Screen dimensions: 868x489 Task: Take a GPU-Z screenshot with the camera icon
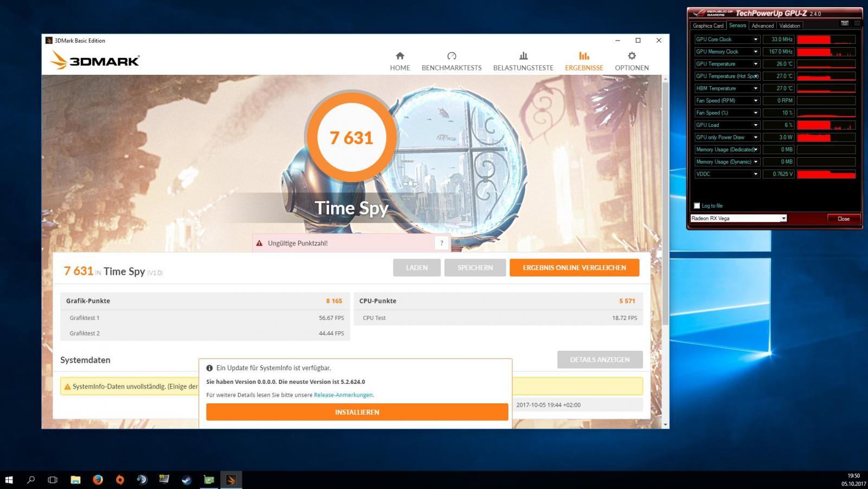(845, 23)
